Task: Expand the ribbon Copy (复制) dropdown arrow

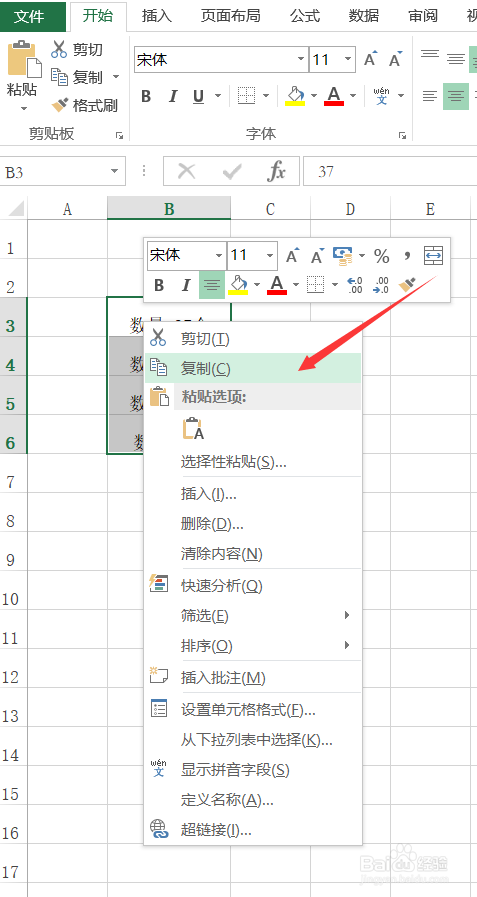Action: 116,77
